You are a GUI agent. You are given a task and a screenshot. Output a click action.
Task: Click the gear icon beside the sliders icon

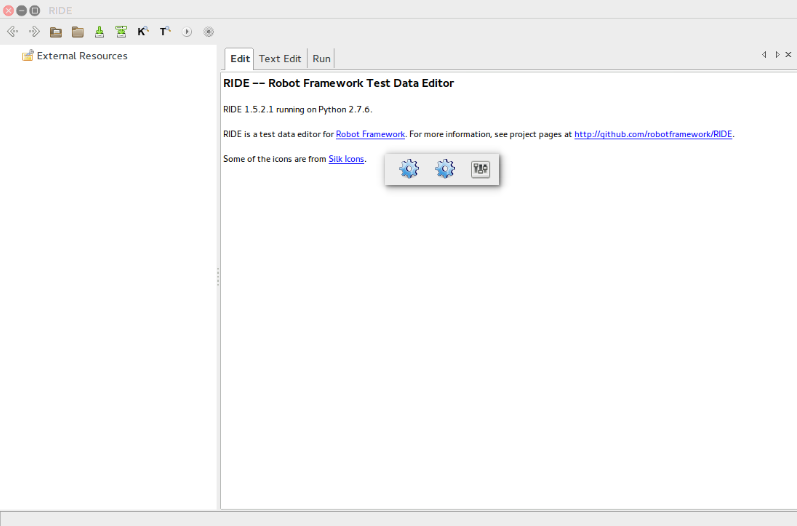tap(445, 169)
